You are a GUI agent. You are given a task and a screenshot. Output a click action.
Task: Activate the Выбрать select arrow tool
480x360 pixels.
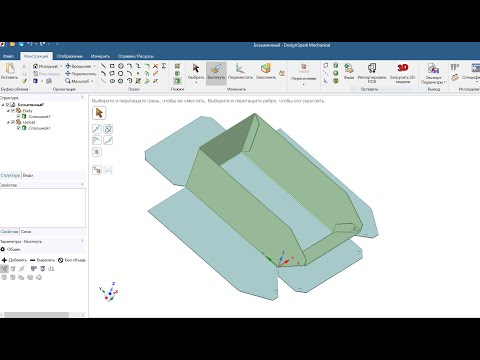click(x=196, y=71)
